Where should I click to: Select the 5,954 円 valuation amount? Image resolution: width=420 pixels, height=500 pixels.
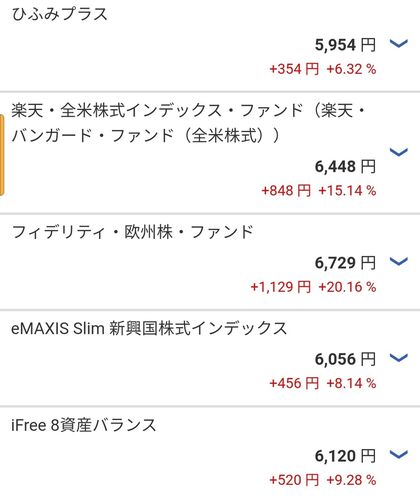coord(345,45)
